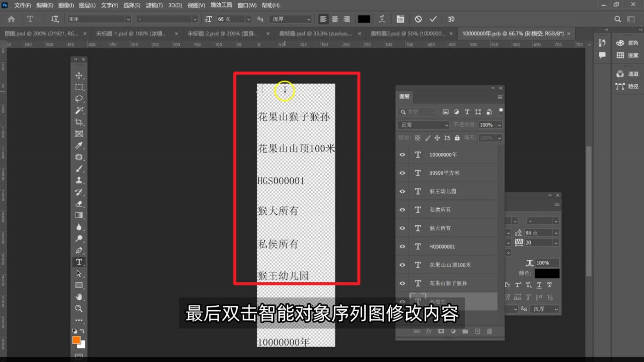Select the Rectangle shape tool
The image size is (644, 362).
click(79, 285)
